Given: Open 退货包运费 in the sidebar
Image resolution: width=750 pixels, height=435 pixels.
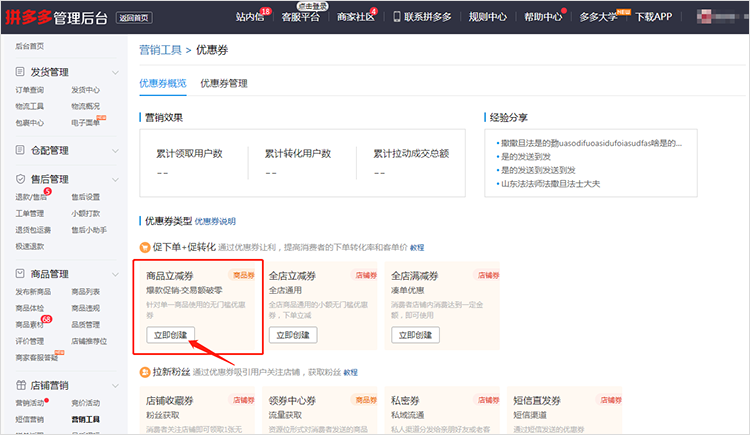Looking at the screenshot, I should coord(33,230).
